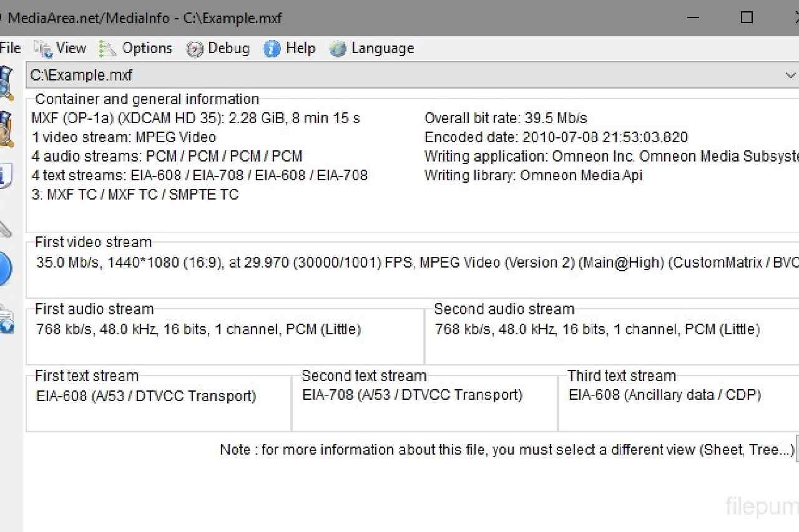Select the C:\Example.mxf path combo box
This screenshot has width=799, height=532.
click(x=412, y=75)
